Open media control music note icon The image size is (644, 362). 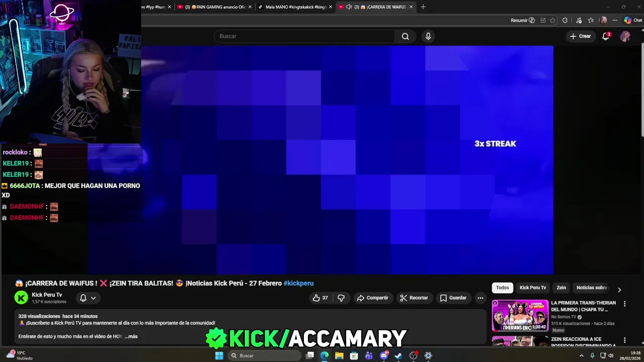pyautogui.click(x=579, y=21)
